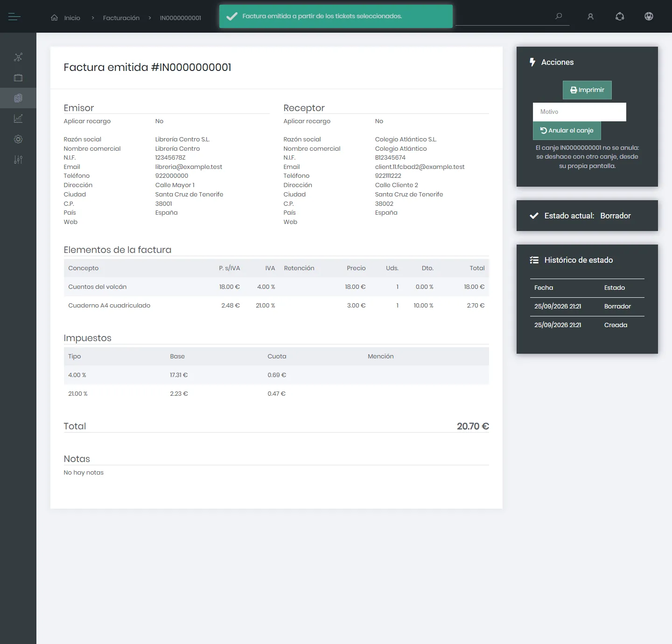Viewport: 672px width, 644px height.
Task: Click the globe language icon
Action: (649, 16)
